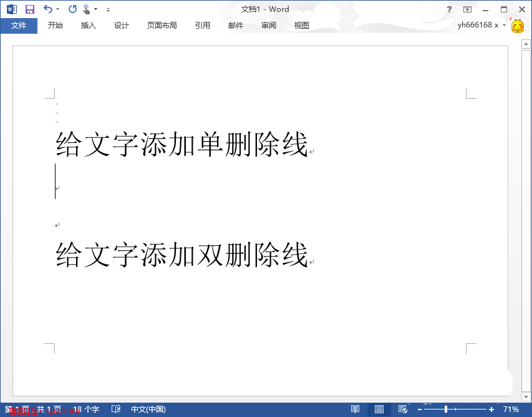Open Customize Quick Access Toolbar dropdown
This screenshot has height=417, width=532.
[108, 10]
